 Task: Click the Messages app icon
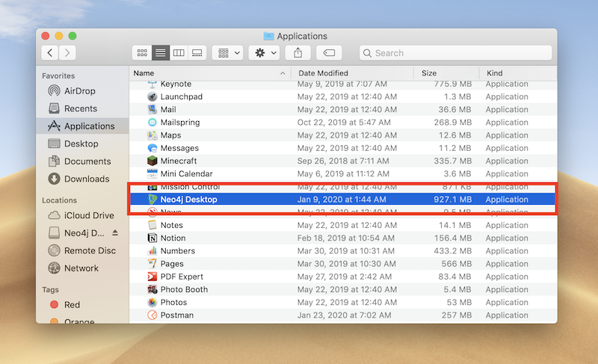click(152, 148)
